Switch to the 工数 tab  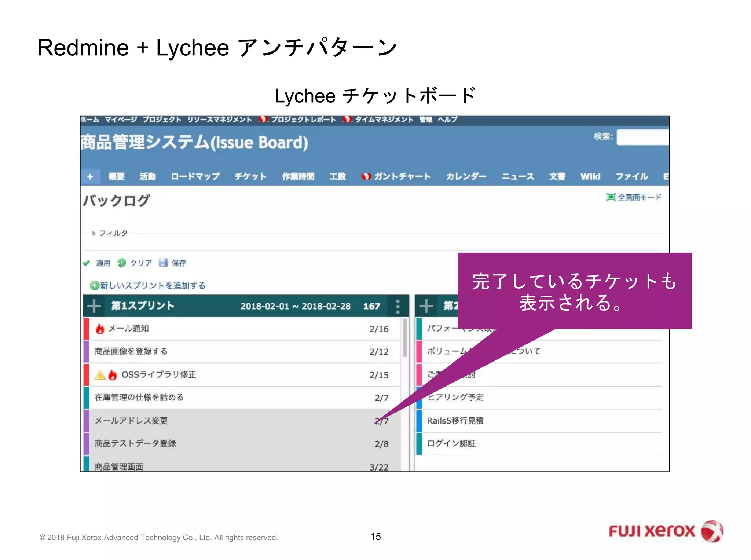(337, 177)
